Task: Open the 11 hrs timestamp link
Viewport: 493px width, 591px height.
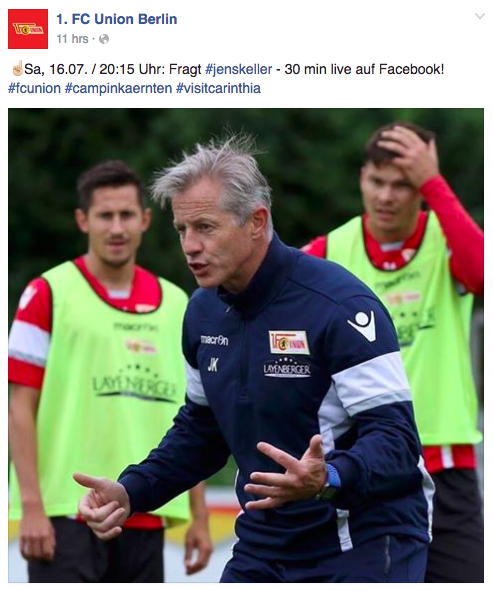Action: click(x=72, y=39)
